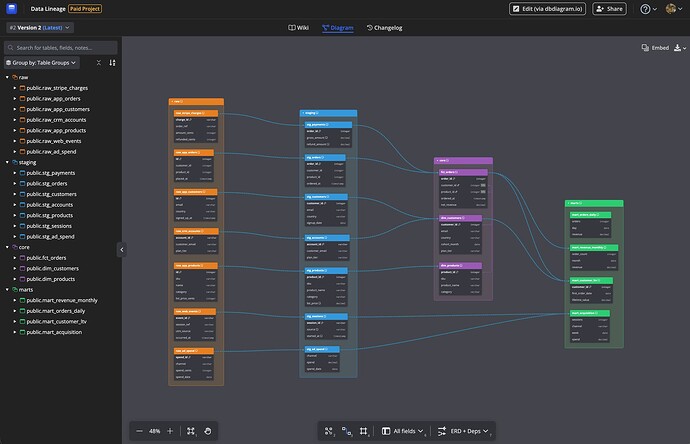Screen dimensions: 690x444
Task: Focus the search tables, fields, notes box
Action: pyautogui.click(x=61, y=48)
